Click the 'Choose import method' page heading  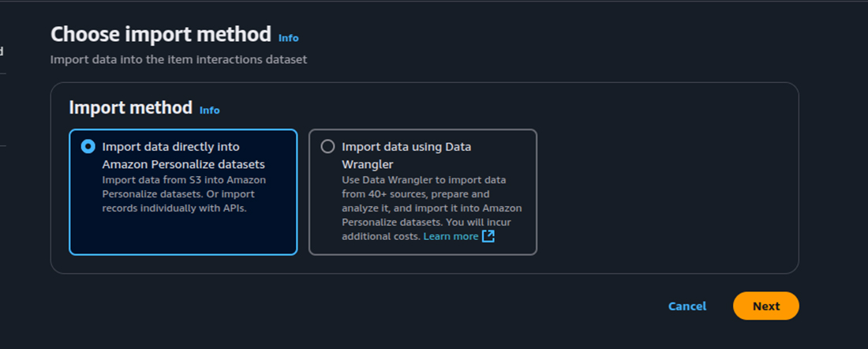click(161, 34)
